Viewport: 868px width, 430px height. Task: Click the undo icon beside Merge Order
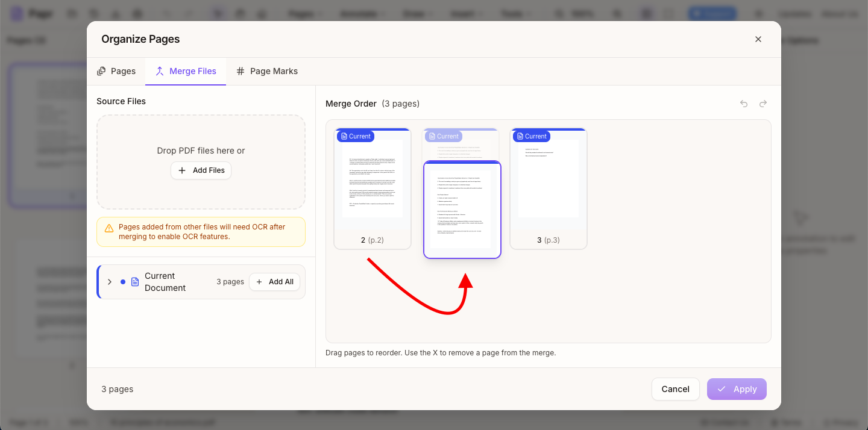[743, 104]
